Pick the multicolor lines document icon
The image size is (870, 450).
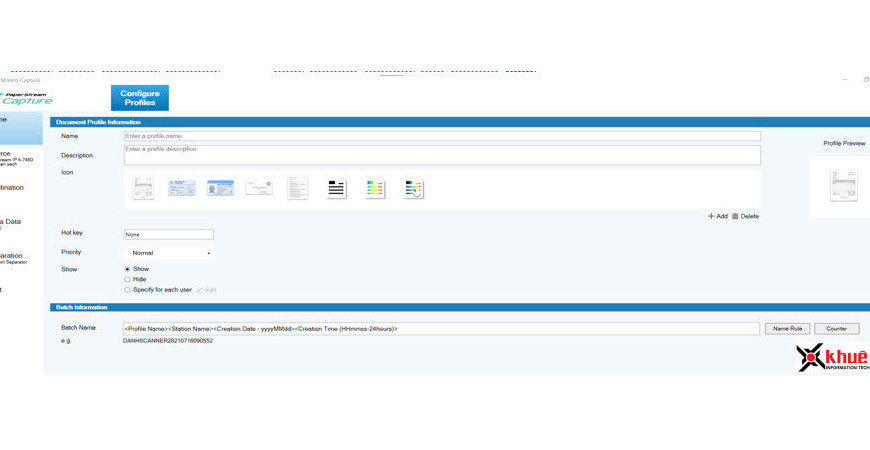pos(375,188)
